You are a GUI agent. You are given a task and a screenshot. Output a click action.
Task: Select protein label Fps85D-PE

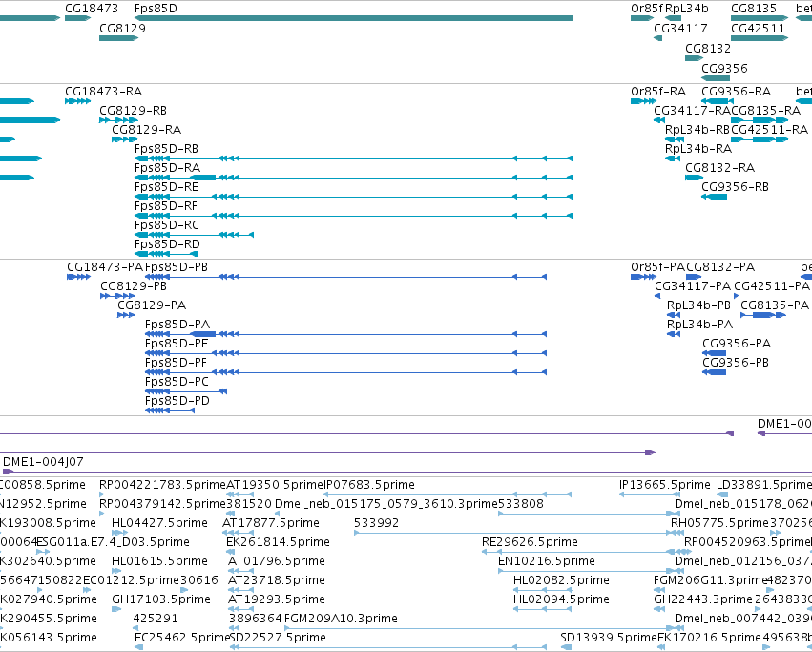pyautogui.click(x=177, y=345)
